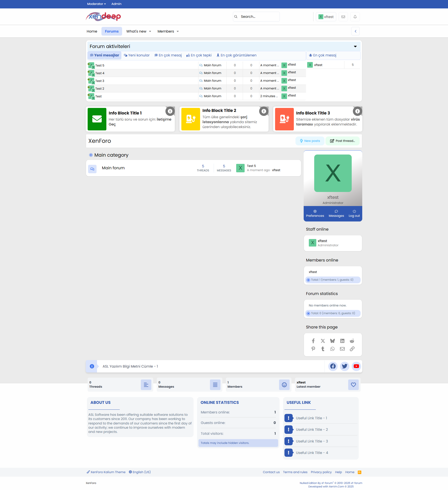Click the YouTube icon in info bar
The width and height of the screenshot is (448, 490).
click(x=356, y=366)
